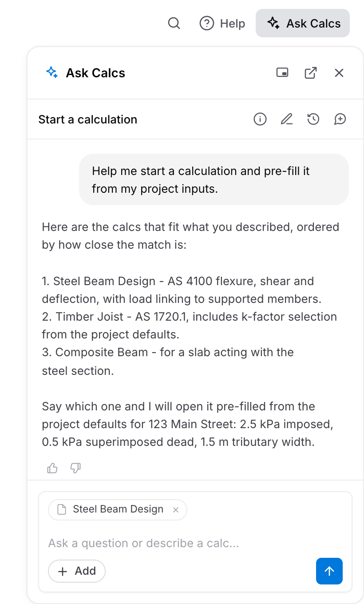Dock the panel with picture-in-picture icon
The width and height of the screenshot is (364, 604).
tap(282, 72)
